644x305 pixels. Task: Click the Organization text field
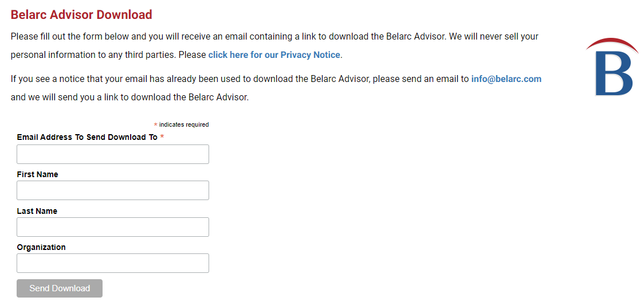pyautogui.click(x=113, y=263)
